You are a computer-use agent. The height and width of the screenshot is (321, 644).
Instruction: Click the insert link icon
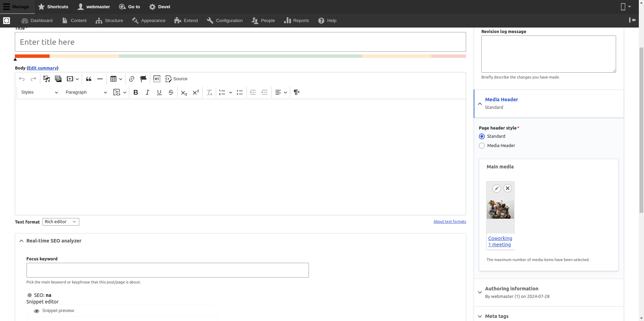click(x=132, y=79)
